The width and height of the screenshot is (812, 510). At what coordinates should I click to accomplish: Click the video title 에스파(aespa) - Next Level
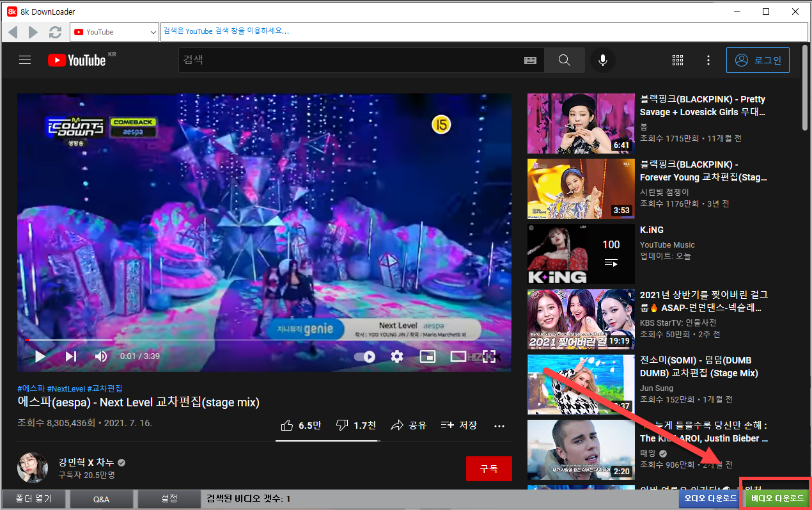[138, 402]
